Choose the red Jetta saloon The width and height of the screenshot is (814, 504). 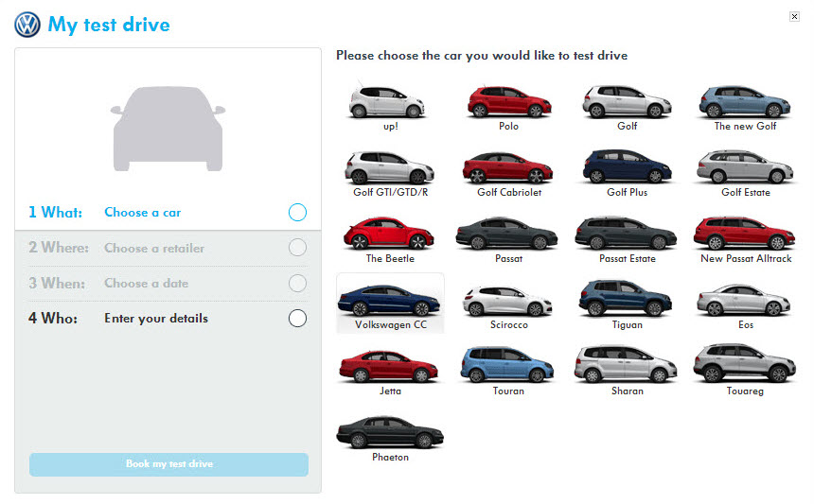(389, 367)
